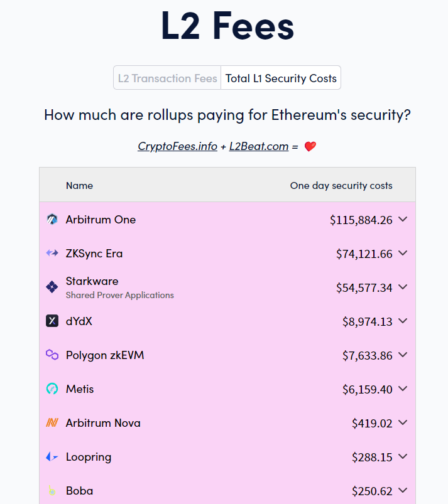Expand the ZKSync Era cost details
Image resolution: width=448 pixels, height=504 pixels.
coord(403,254)
